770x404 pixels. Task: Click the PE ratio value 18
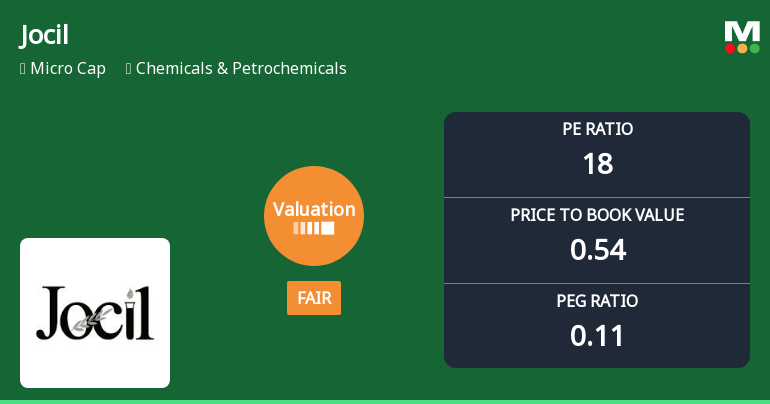pos(597,164)
